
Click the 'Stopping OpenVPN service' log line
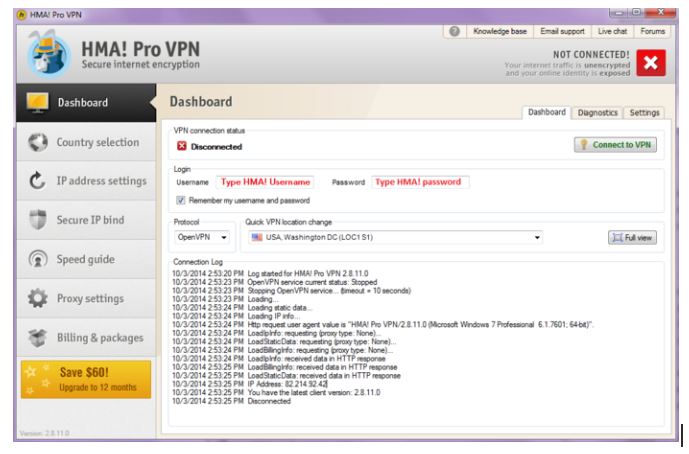(x=291, y=291)
